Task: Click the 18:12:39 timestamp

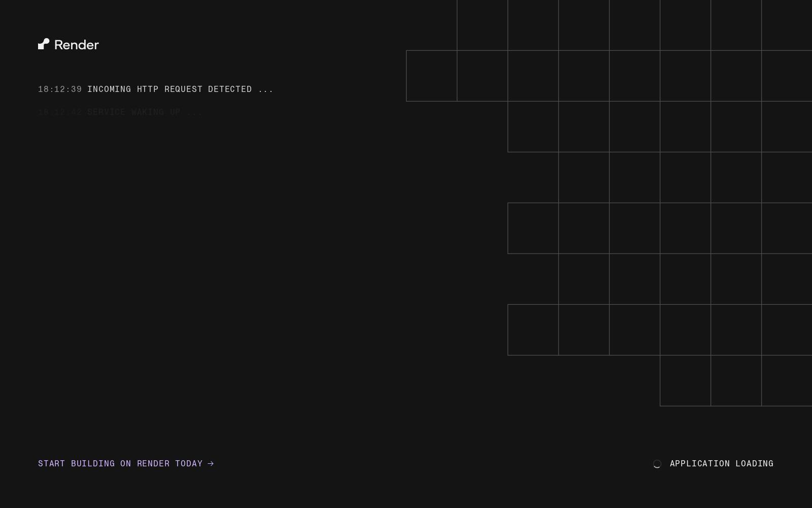Action: 60,89
